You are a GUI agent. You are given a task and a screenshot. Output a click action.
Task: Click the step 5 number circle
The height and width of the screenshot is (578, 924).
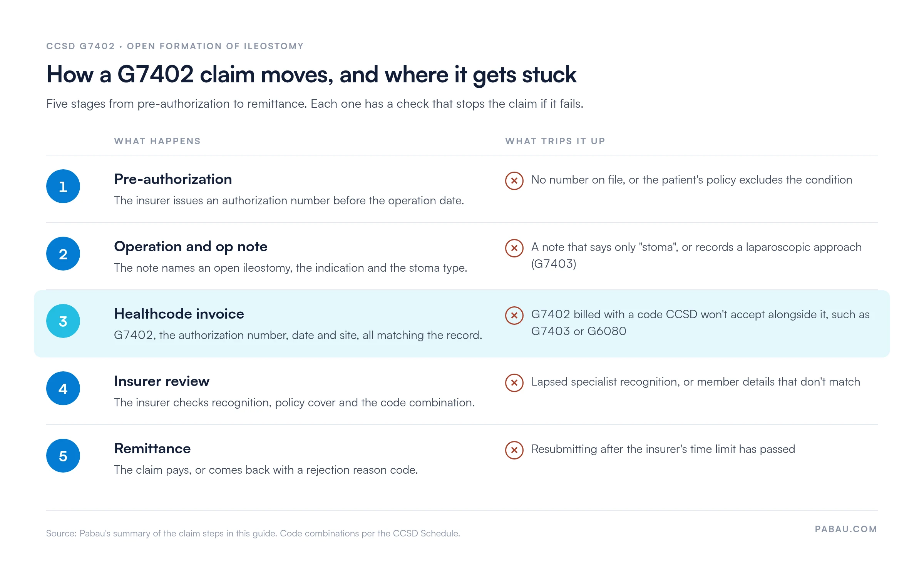[63, 456]
